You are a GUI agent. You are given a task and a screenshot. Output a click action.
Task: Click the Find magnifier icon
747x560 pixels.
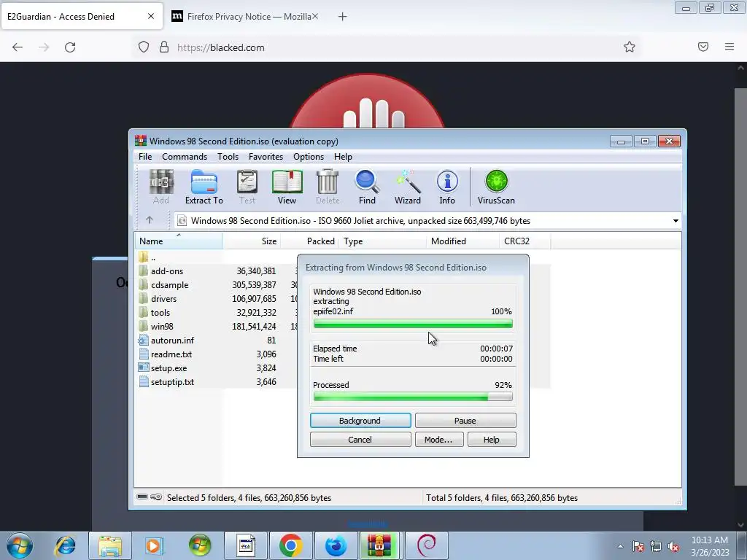(x=367, y=187)
